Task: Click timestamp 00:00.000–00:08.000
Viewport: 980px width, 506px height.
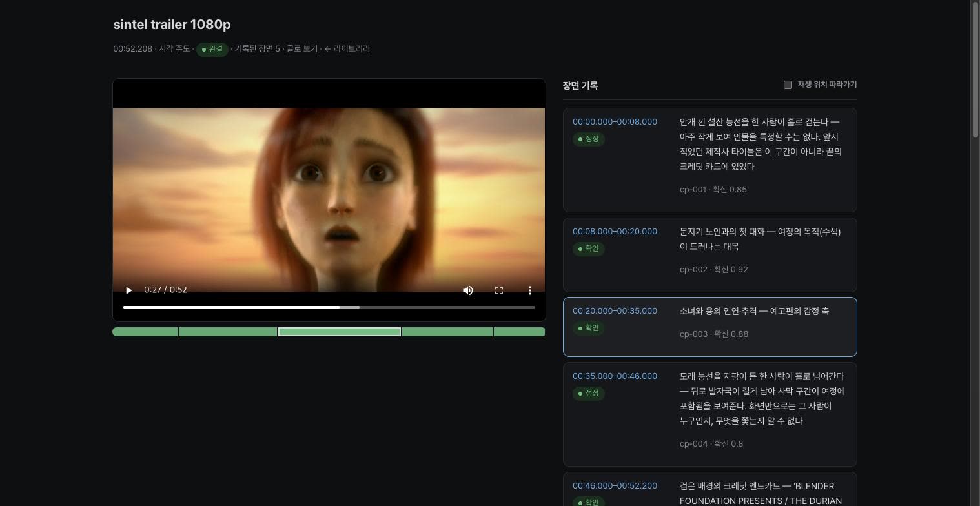Action: 615,122
